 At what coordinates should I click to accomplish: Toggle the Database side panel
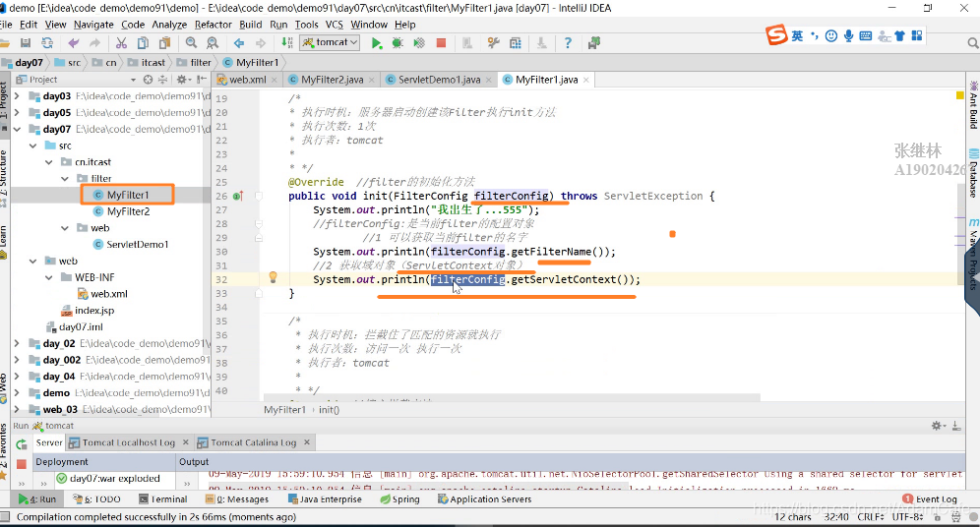[974, 173]
